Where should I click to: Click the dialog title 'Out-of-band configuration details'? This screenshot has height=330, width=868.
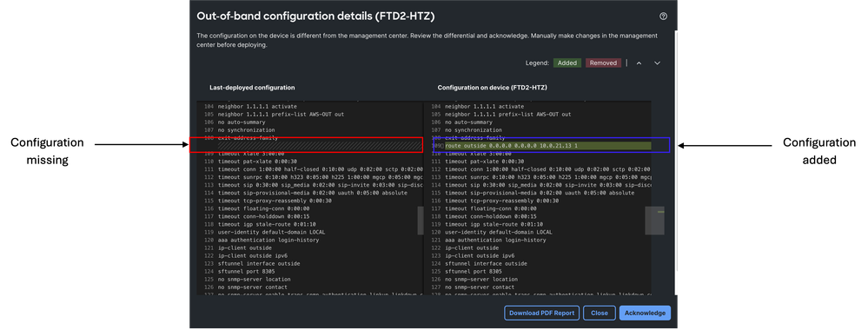315,16
